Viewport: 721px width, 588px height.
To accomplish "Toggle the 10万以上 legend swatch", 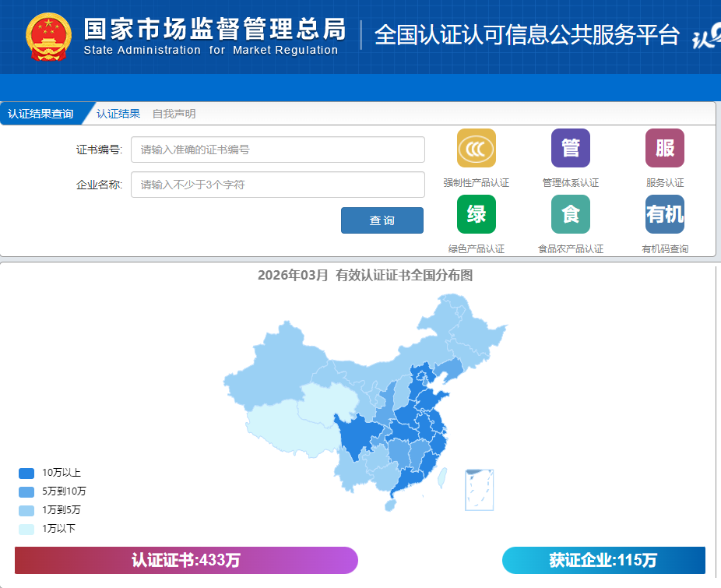I will 26,473.
